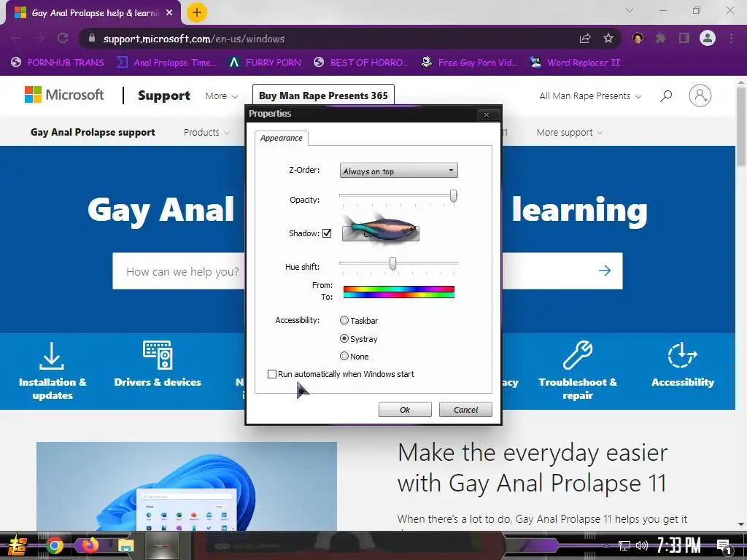Launch Google Chrome from the taskbar
Screen dimensions: 747x560
pyautogui.click(x=54, y=545)
